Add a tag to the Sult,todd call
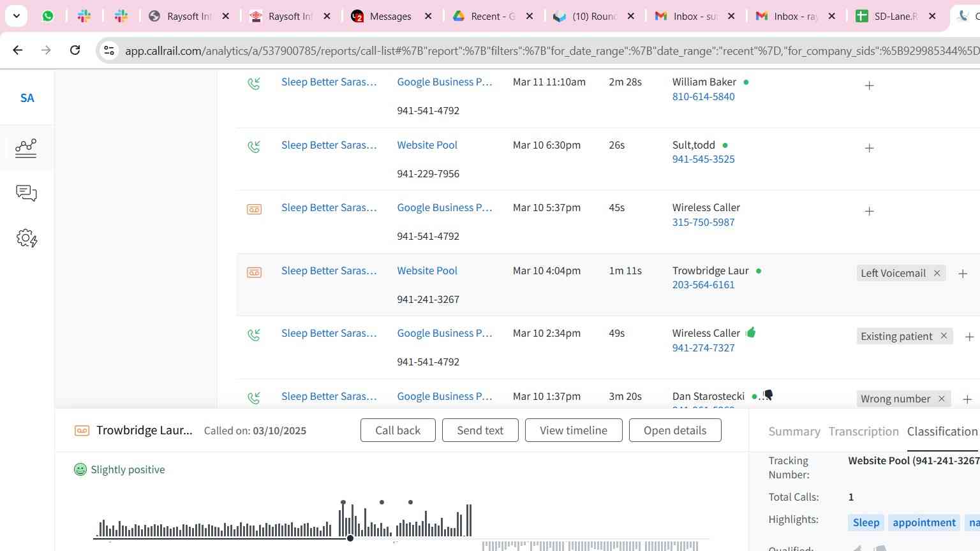980x551 pixels. [x=869, y=148]
